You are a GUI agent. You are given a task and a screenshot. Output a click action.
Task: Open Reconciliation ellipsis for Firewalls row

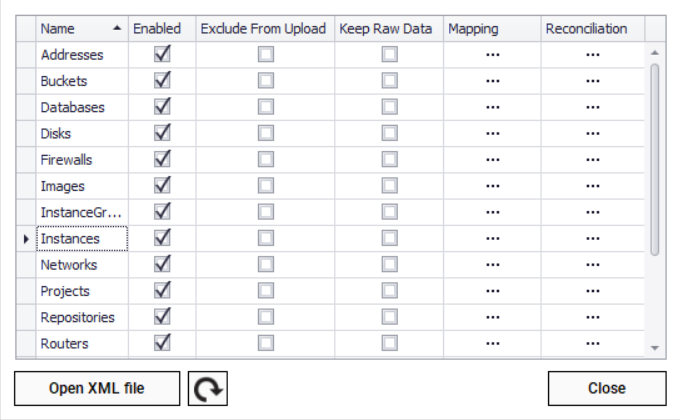point(593,160)
